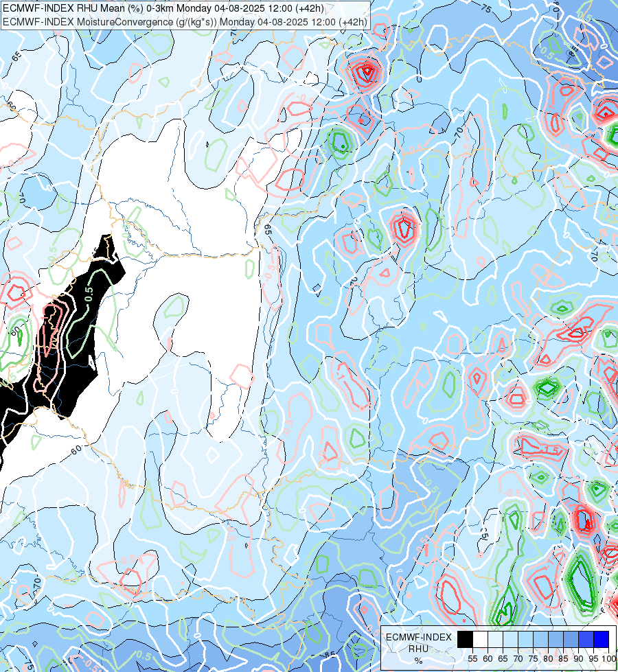Click the white 55–60 legend swatch

tap(481, 640)
